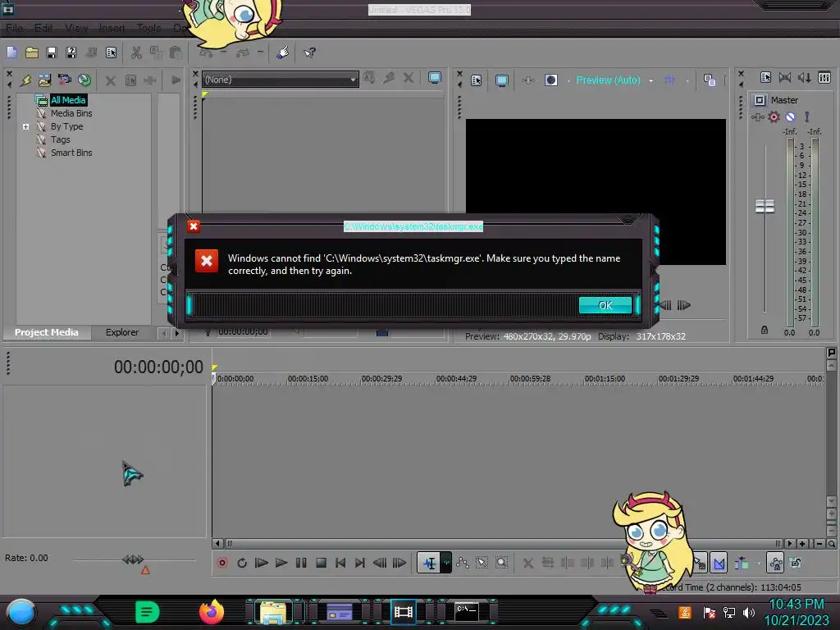The height and width of the screenshot is (630, 840).
Task: Open Interactive Tutorials hand icon
Action: tap(283, 52)
